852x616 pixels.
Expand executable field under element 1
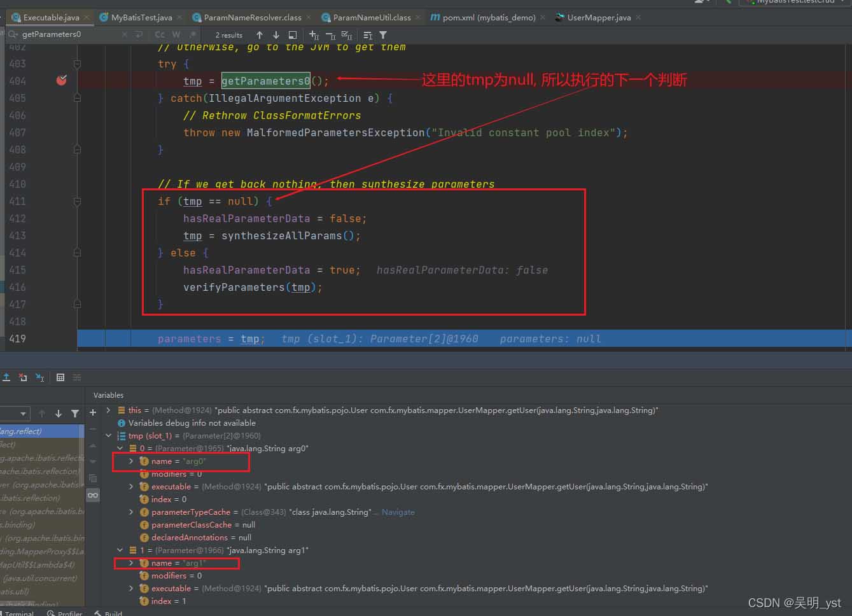pos(131,589)
